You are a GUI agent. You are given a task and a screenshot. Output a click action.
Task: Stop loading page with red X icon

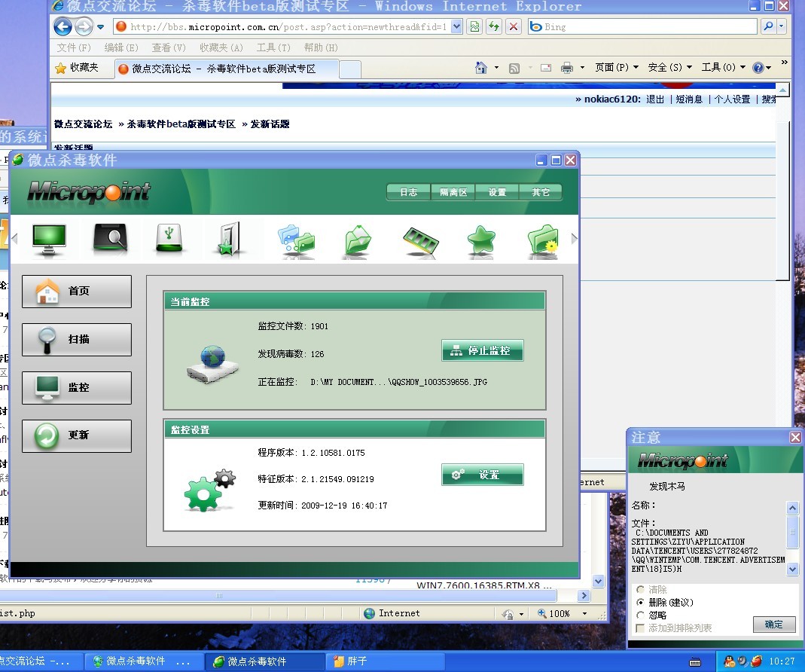pyautogui.click(x=514, y=26)
